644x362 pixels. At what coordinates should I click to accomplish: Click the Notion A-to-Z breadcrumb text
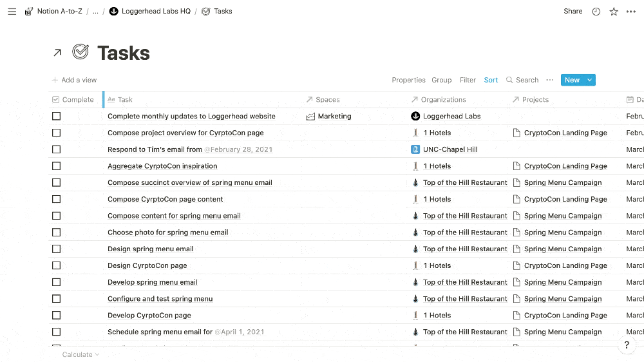click(59, 12)
